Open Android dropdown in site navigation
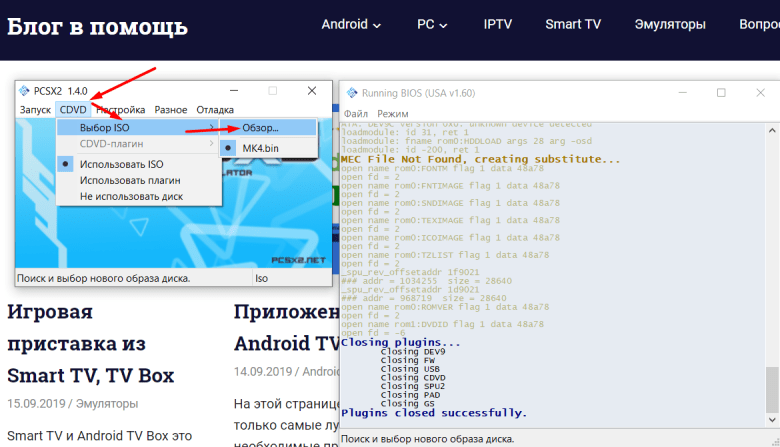 coord(351,24)
